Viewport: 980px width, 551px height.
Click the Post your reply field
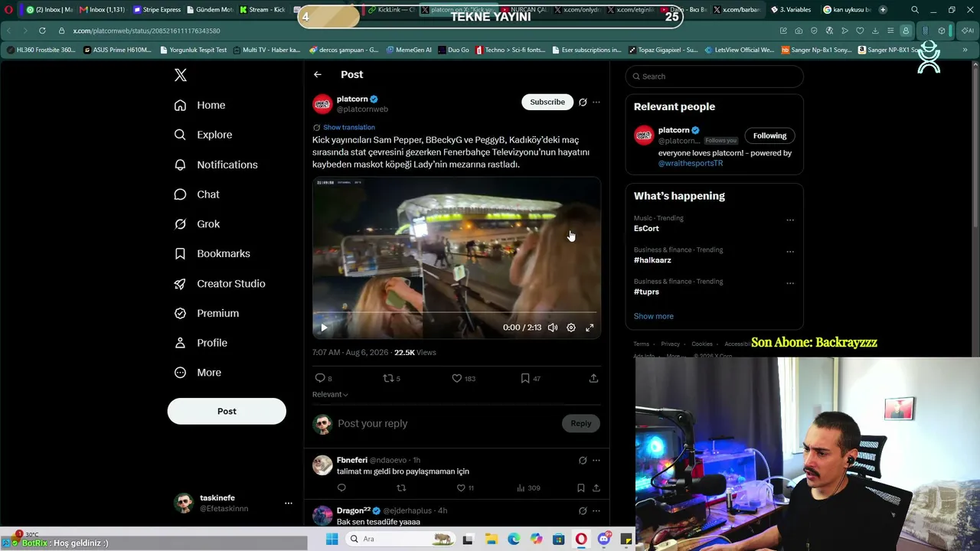click(449, 423)
